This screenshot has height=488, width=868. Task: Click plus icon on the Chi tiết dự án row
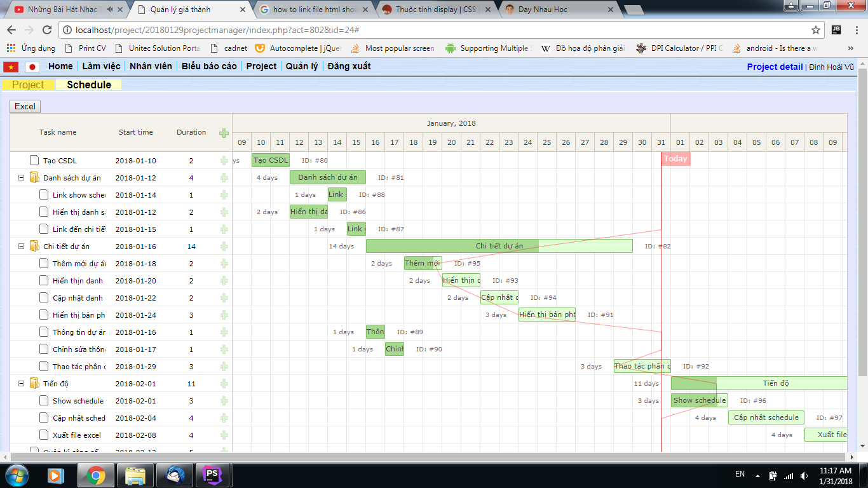(224, 247)
